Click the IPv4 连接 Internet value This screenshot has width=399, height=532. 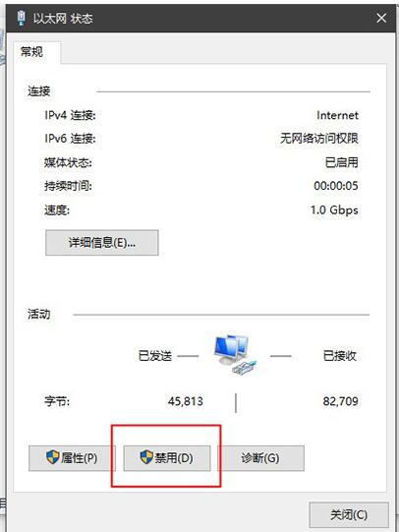[337, 115]
